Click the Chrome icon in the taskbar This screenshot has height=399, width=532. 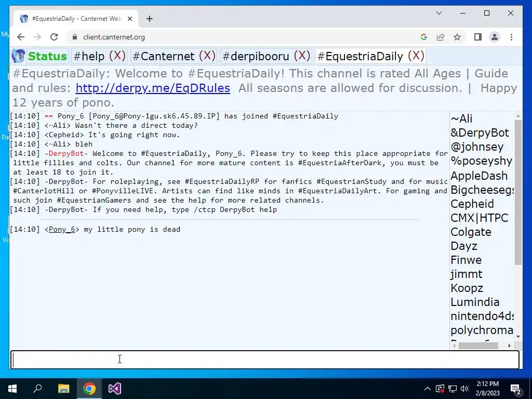[89, 389]
